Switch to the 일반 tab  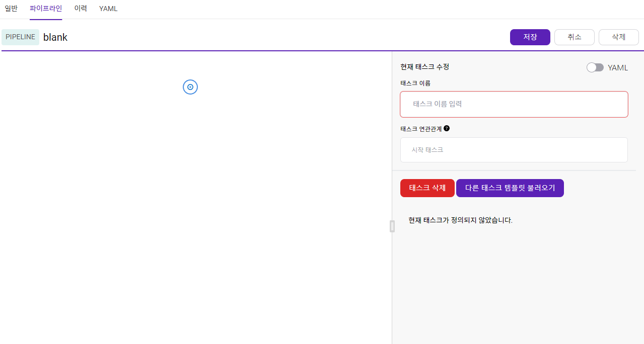pyautogui.click(x=11, y=9)
